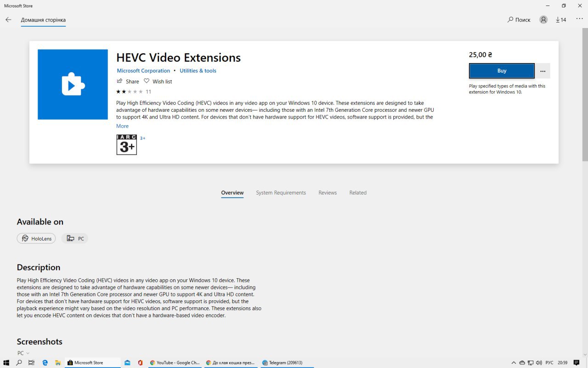
Task: Switch to the Overview tab
Action: (232, 193)
